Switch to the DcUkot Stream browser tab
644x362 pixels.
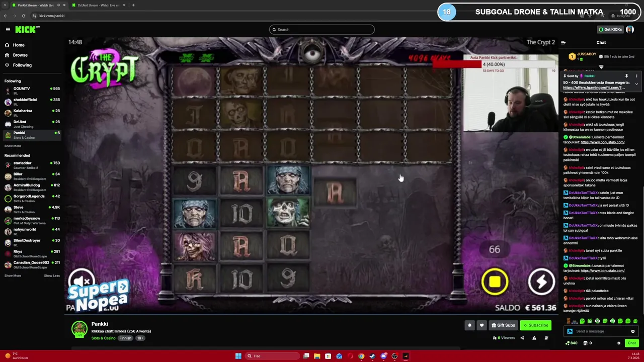[x=98, y=5]
